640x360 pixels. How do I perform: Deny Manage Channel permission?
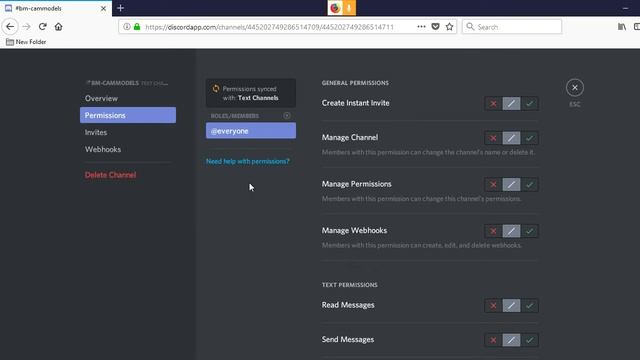493,138
